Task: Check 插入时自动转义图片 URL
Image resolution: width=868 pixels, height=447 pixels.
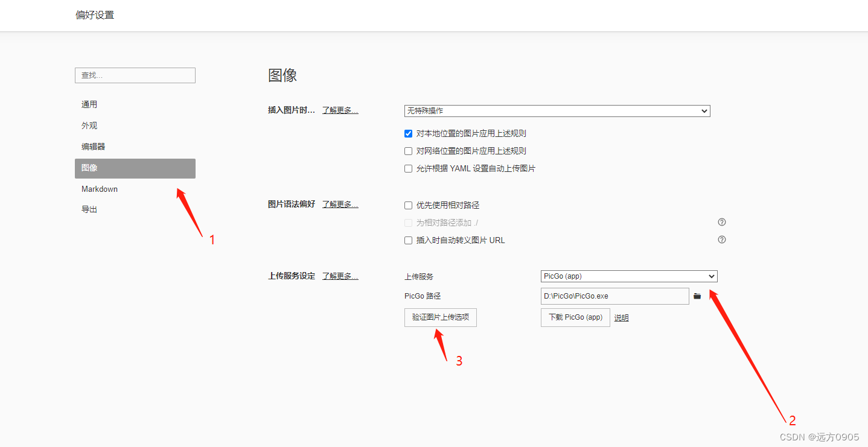Action: [408, 240]
